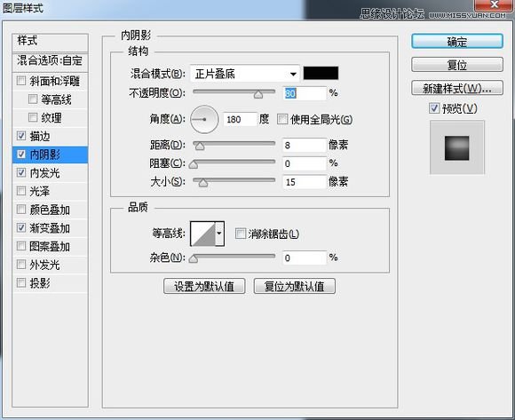Click the 新建样式(W)... button

[457, 88]
